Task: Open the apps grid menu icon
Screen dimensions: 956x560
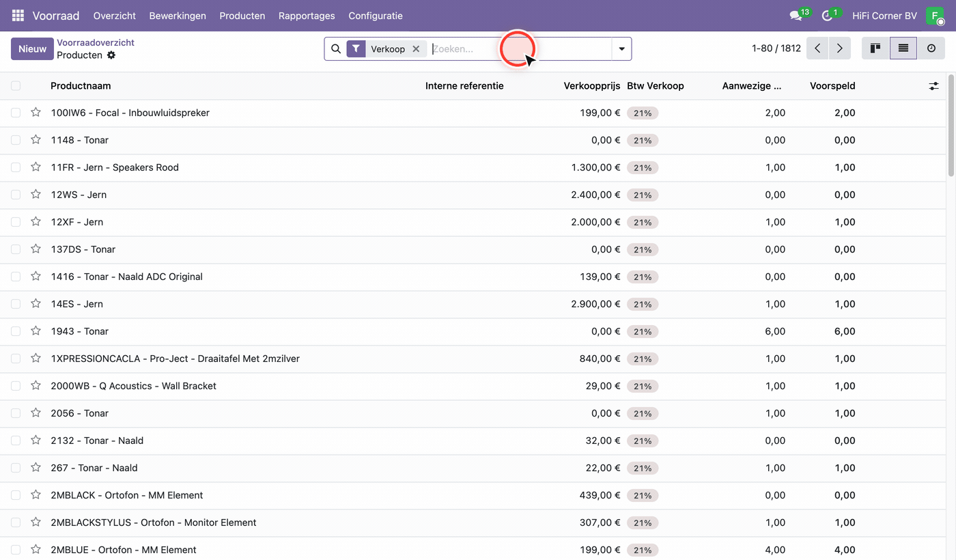Action: tap(18, 15)
